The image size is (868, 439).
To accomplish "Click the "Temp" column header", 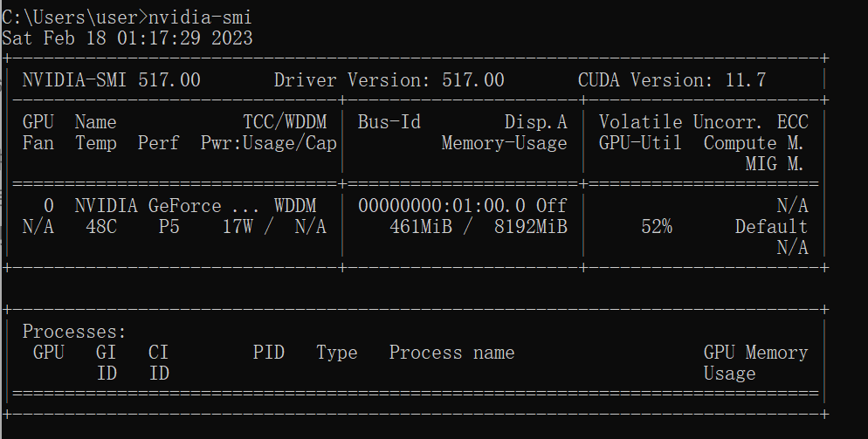I will click(x=96, y=143).
